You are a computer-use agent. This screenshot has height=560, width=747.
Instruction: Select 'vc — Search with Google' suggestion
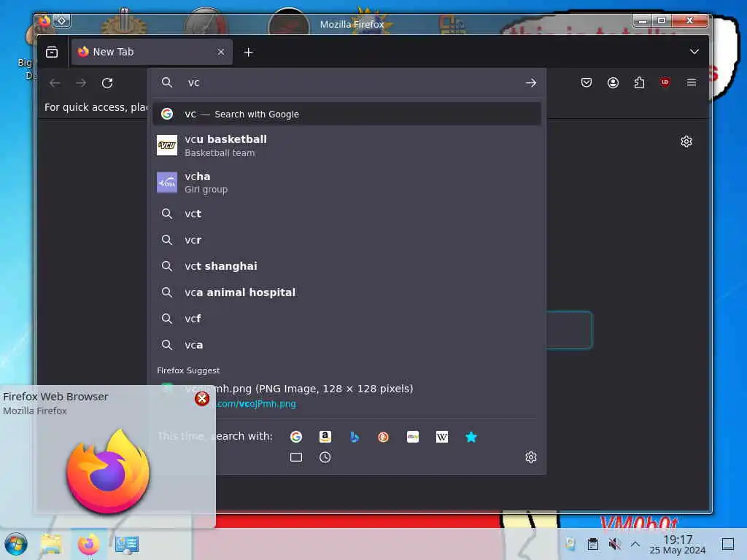click(347, 114)
